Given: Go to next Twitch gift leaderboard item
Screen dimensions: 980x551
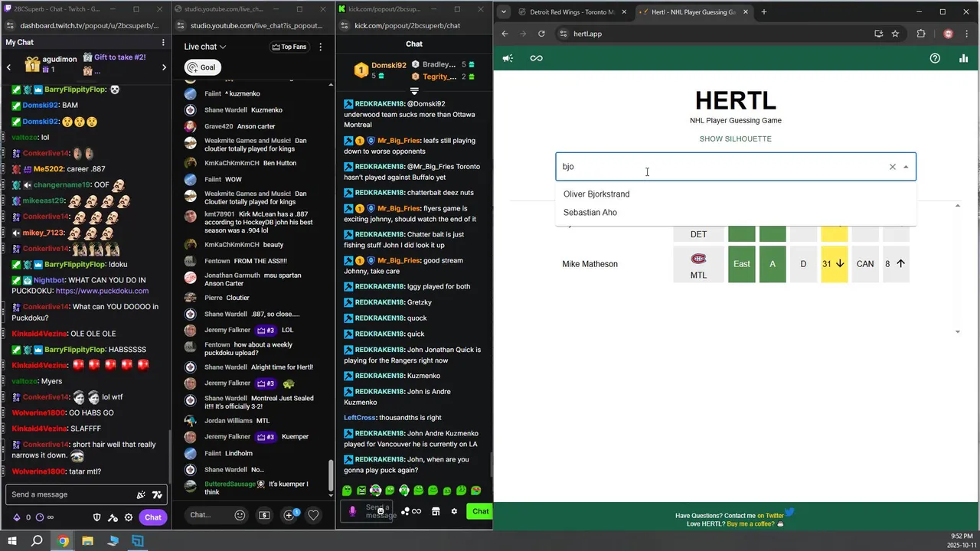Looking at the screenshot, I should coord(164,67).
